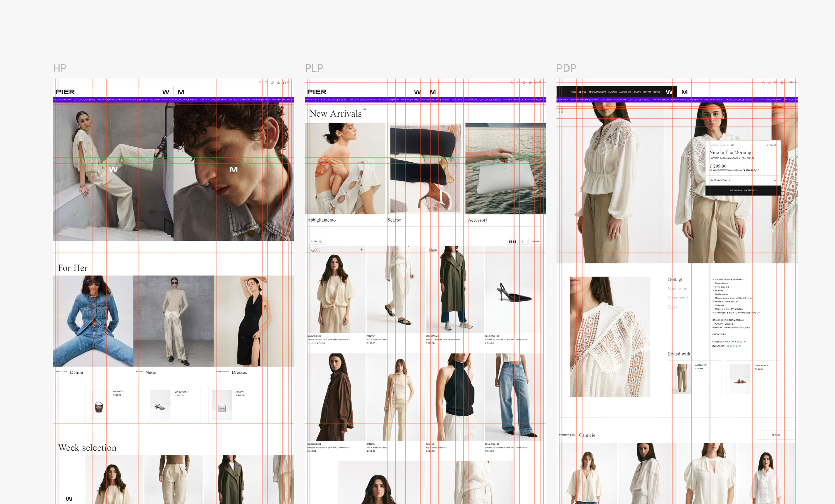Click the See All button beside Camicie
This screenshot has height=504, width=835.
click(776, 435)
